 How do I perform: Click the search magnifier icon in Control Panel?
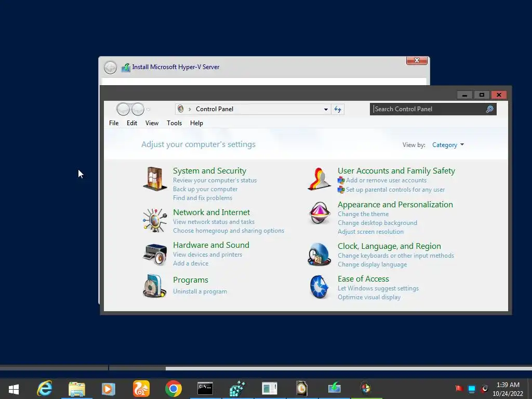[489, 109]
